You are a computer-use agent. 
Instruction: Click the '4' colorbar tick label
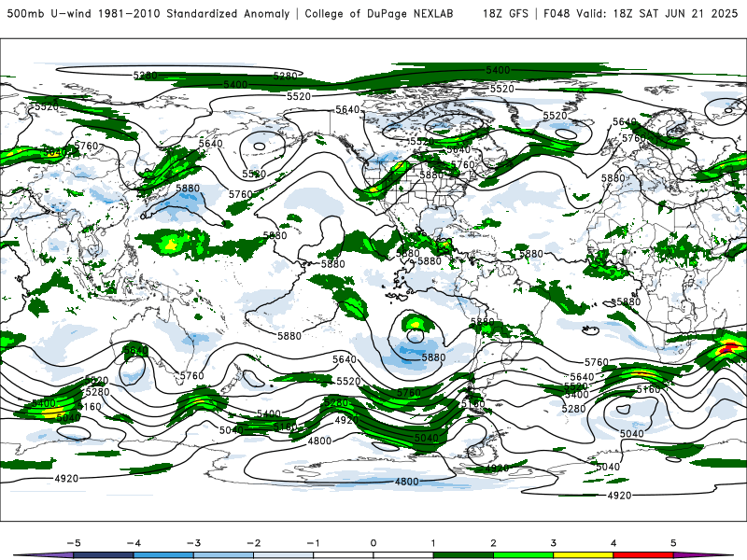pyautogui.click(x=613, y=543)
